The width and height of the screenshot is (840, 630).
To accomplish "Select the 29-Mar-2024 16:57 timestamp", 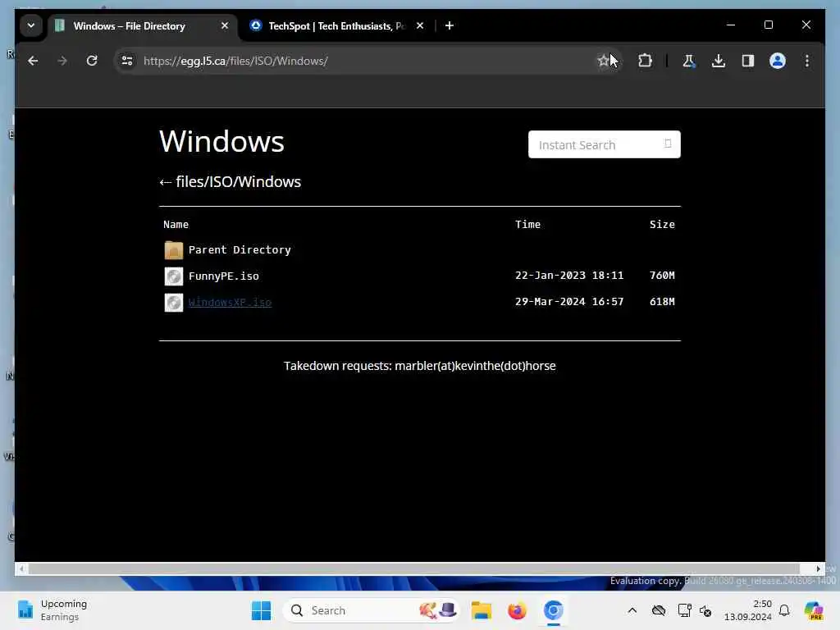I will [x=569, y=302].
